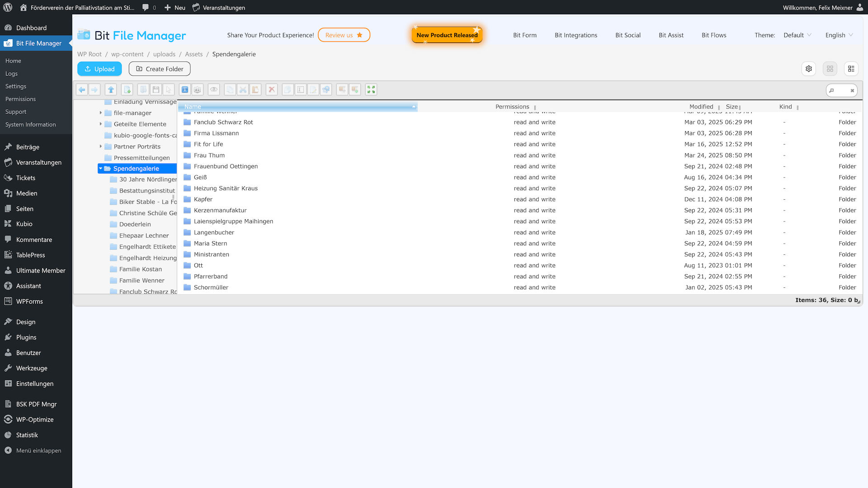The image size is (868, 488).
Task: Select the Heizung Sanitär Kraus folder
Action: point(520,188)
